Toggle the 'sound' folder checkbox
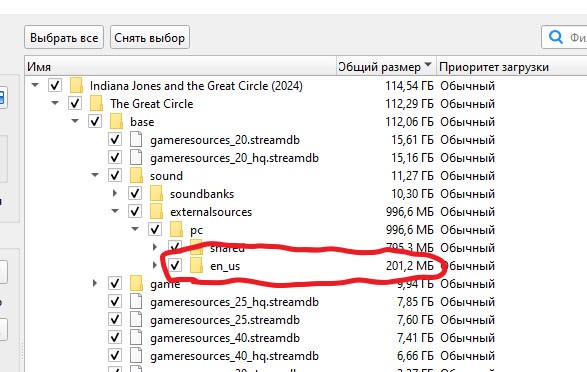 pyautogui.click(x=115, y=175)
